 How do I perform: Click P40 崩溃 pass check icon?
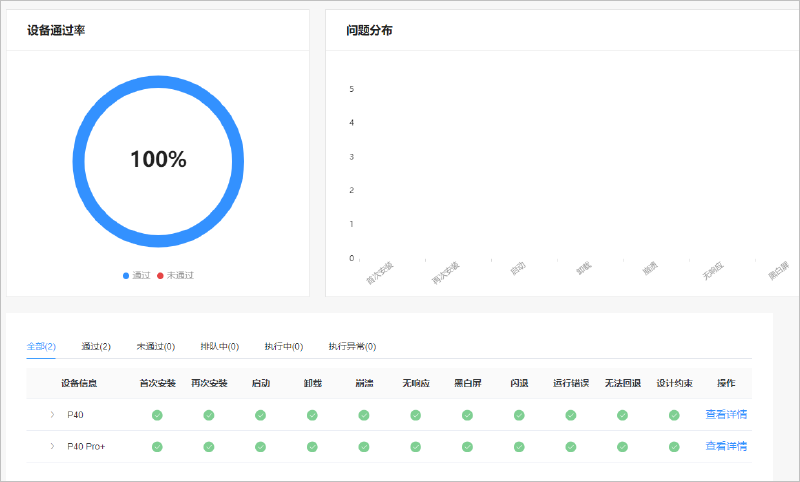pyautogui.click(x=364, y=415)
